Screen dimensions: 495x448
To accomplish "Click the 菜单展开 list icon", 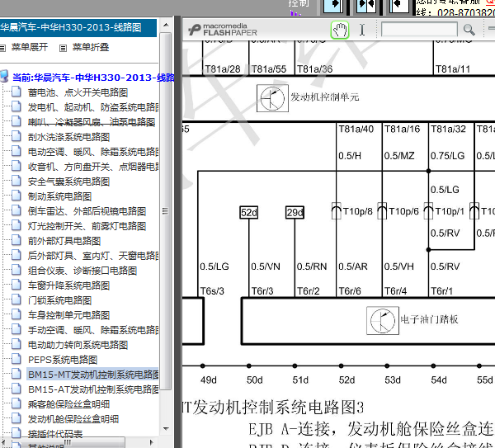I will click(2, 48).
